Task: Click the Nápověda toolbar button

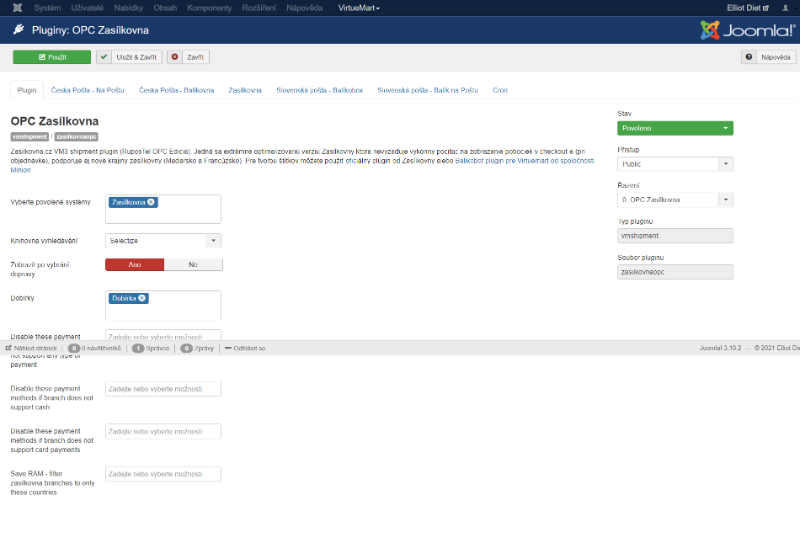Action: (768, 57)
